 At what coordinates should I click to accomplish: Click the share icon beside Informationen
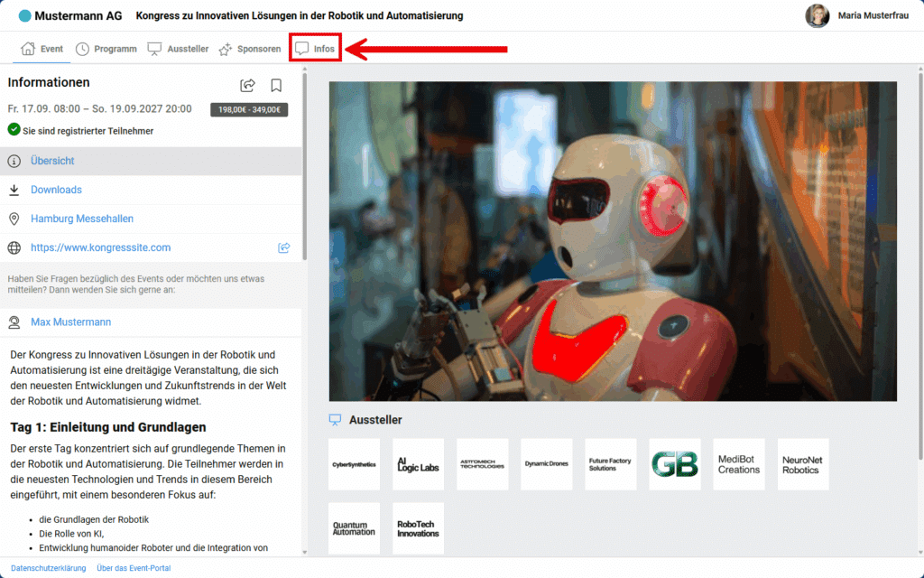247,85
